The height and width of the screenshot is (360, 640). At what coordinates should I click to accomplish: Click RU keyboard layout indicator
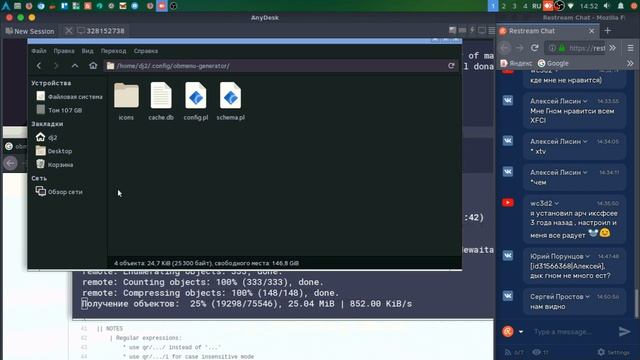point(536,6)
